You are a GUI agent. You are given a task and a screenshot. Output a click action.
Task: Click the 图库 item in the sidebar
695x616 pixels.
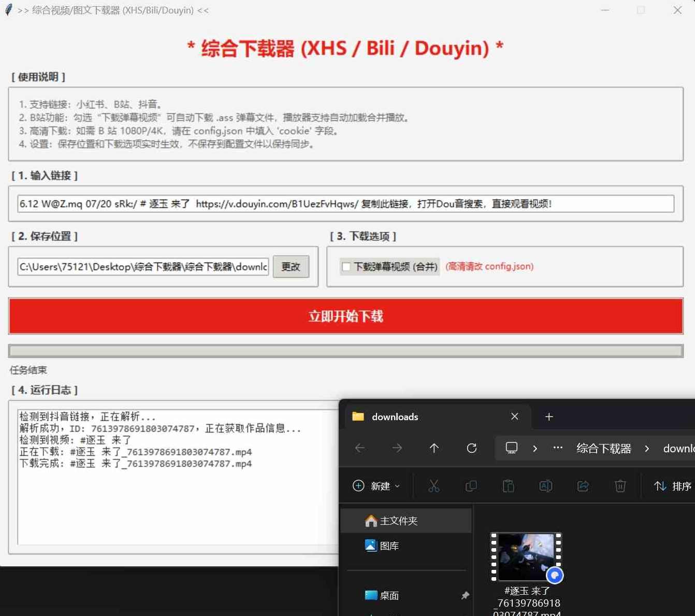coord(389,545)
